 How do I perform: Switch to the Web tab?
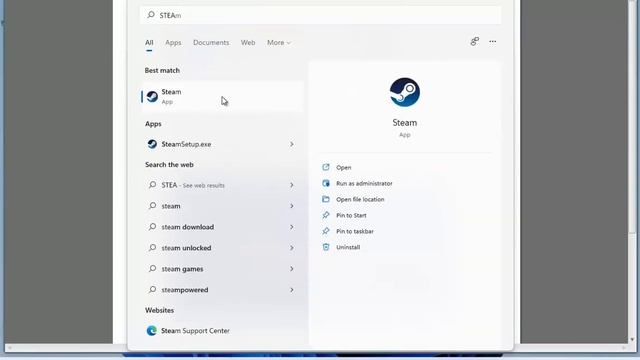tap(248, 42)
